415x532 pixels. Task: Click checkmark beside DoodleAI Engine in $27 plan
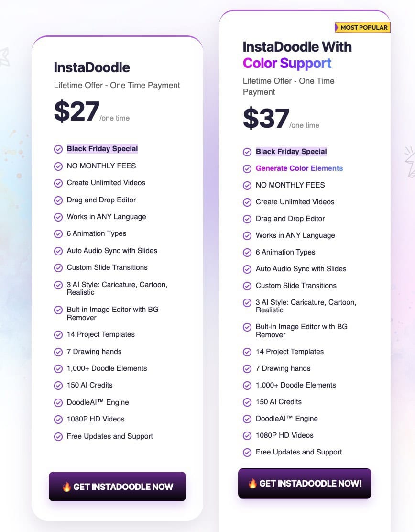coord(58,402)
